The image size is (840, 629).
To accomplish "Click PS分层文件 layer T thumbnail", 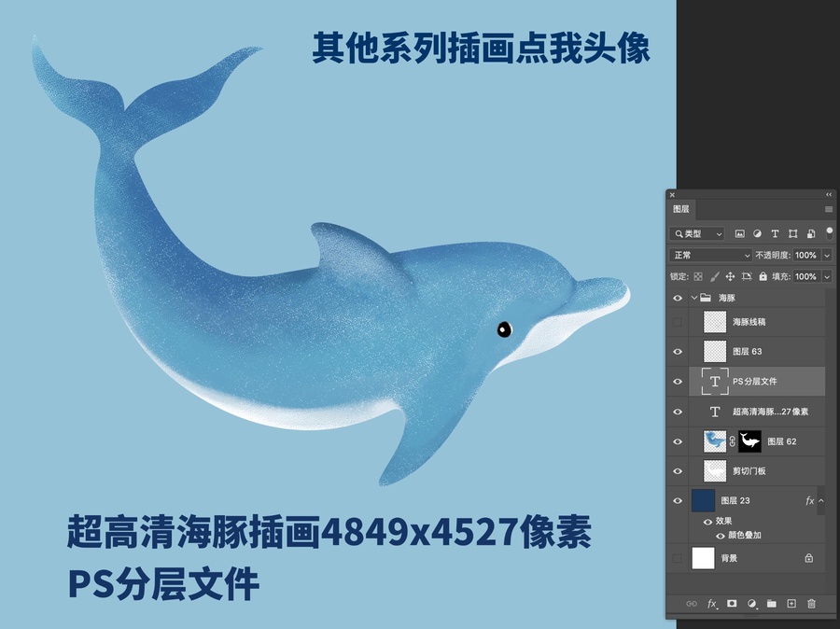I will (715, 382).
